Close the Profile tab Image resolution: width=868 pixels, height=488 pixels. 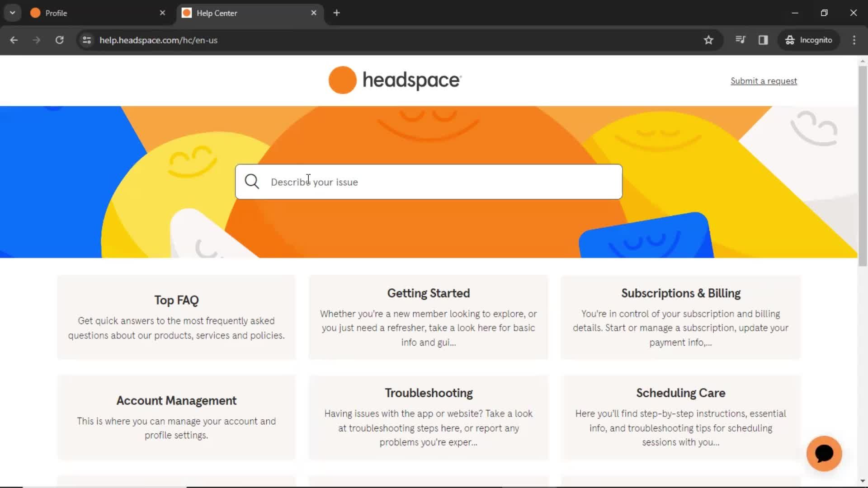click(x=162, y=13)
